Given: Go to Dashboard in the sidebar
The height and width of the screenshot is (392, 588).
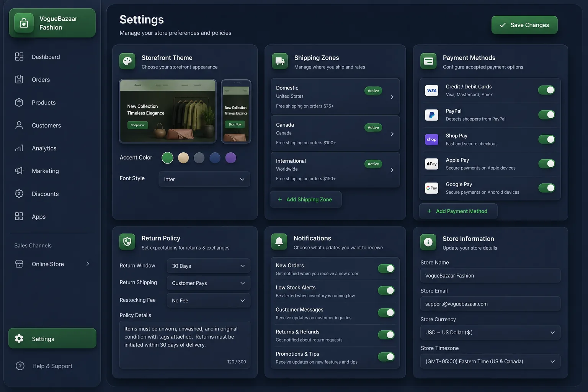Looking at the screenshot, I should 52,57.
